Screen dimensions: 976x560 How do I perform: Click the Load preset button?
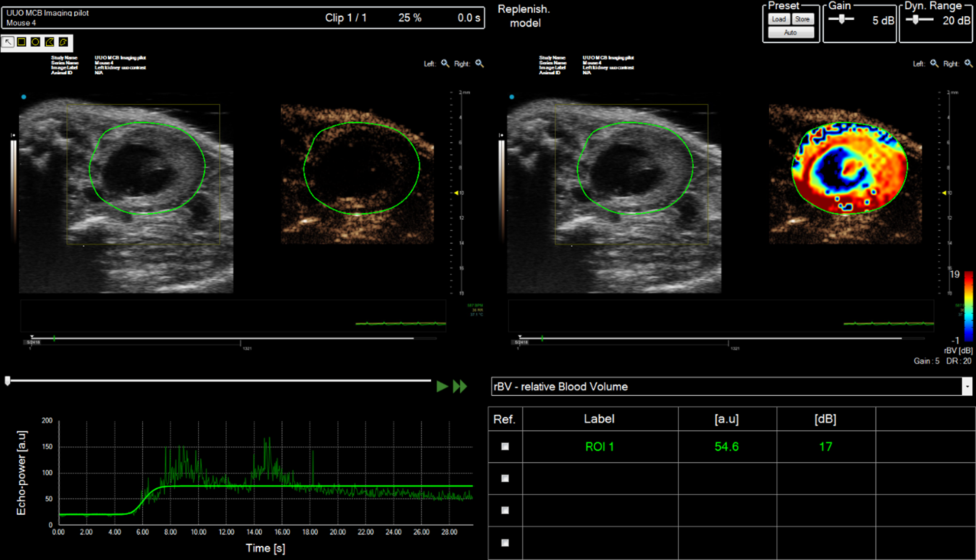point(779,19)
